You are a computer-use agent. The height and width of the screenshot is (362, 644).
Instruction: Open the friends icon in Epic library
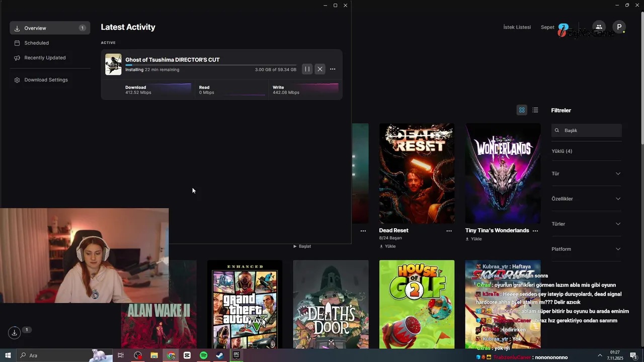coord(599,27)
